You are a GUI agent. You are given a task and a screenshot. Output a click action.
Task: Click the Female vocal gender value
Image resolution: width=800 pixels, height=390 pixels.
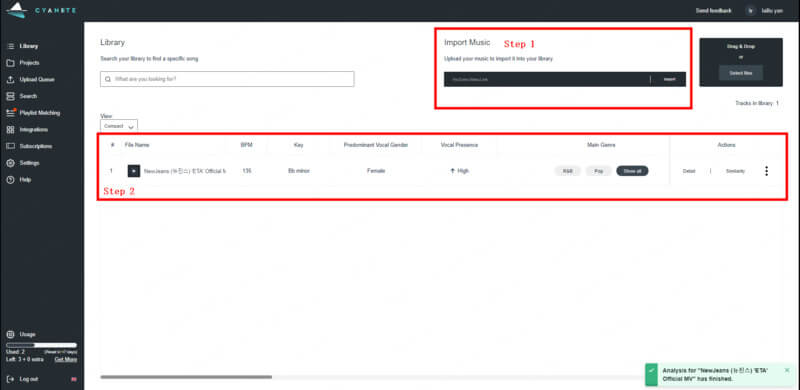coord(376,171)
